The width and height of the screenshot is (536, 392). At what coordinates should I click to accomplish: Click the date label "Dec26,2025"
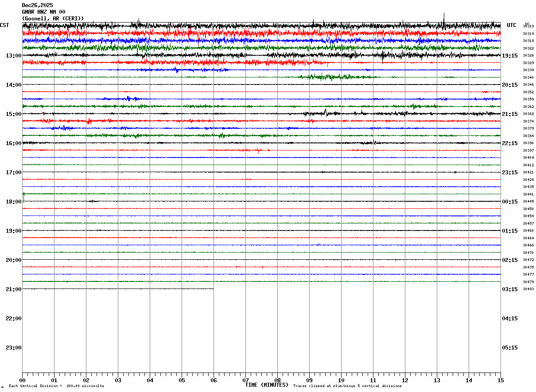click(37, 5)
